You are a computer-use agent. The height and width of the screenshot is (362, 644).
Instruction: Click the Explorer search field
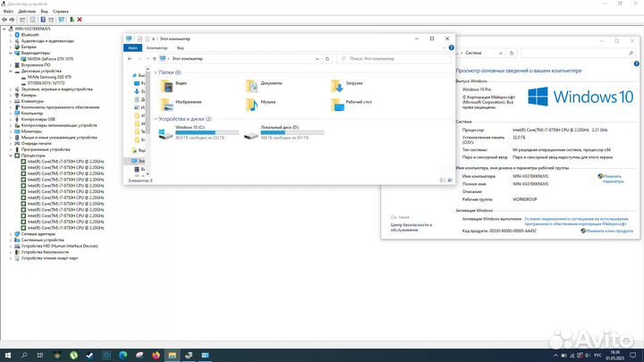click(394, 59)
